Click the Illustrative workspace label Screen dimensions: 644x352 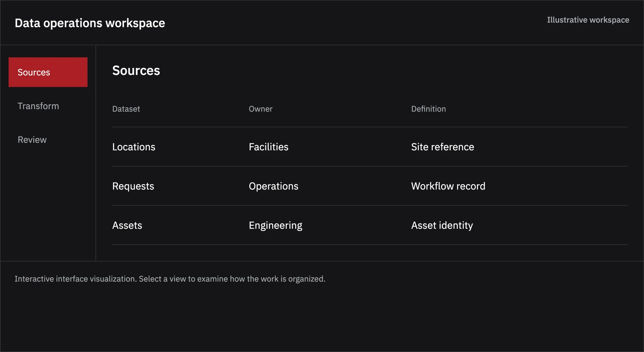point(588,20)
